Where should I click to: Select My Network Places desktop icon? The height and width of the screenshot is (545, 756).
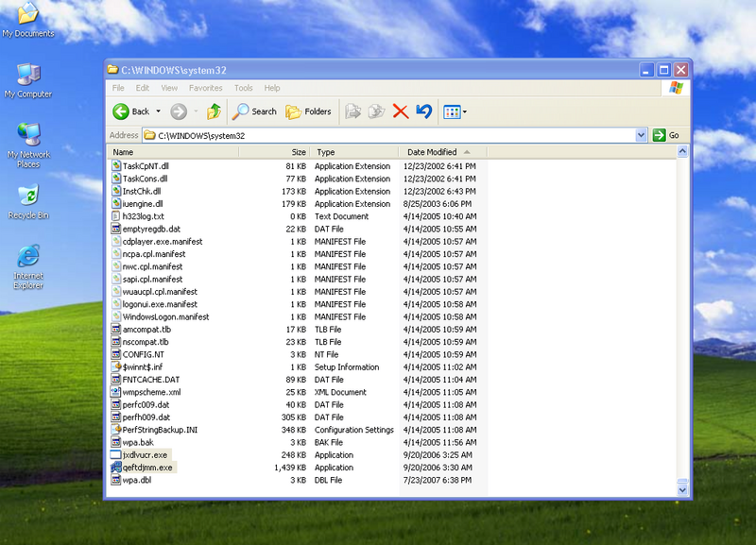click(28, 145)
